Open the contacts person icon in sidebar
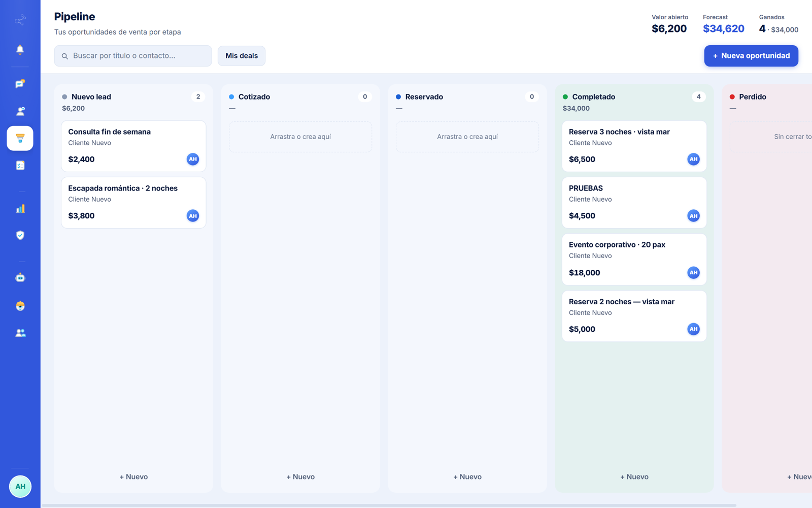This screenshot has width=812, height=508. (20, 111)
